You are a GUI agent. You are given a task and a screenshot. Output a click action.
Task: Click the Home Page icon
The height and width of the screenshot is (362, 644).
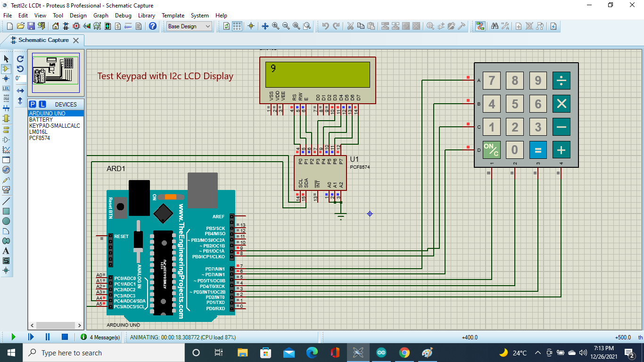tap(56, 26)
